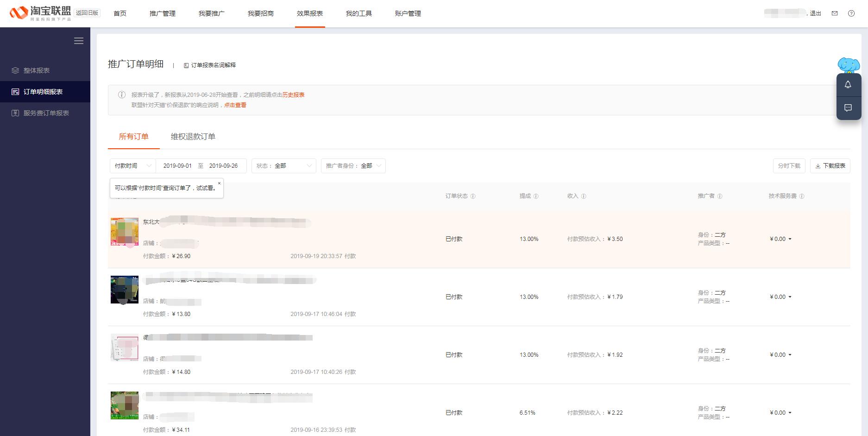Open the envelope message icon in top bar
This screenshot has height=436, width=868.
click(835, 13)
